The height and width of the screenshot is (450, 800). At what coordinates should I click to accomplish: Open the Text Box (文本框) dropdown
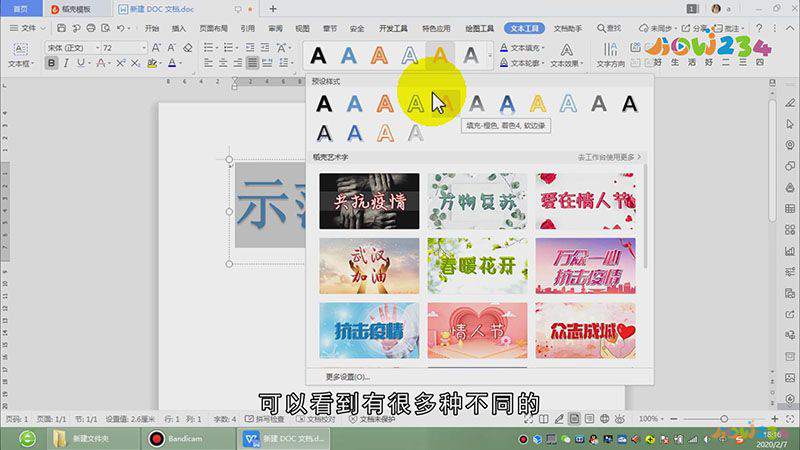pos(20,55)
